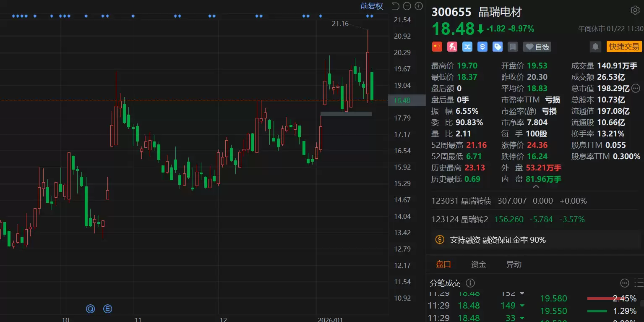Viewport: 644px width, 322px height.
Task: Click the China flag market icon
Action: click(x=437, y=47)
